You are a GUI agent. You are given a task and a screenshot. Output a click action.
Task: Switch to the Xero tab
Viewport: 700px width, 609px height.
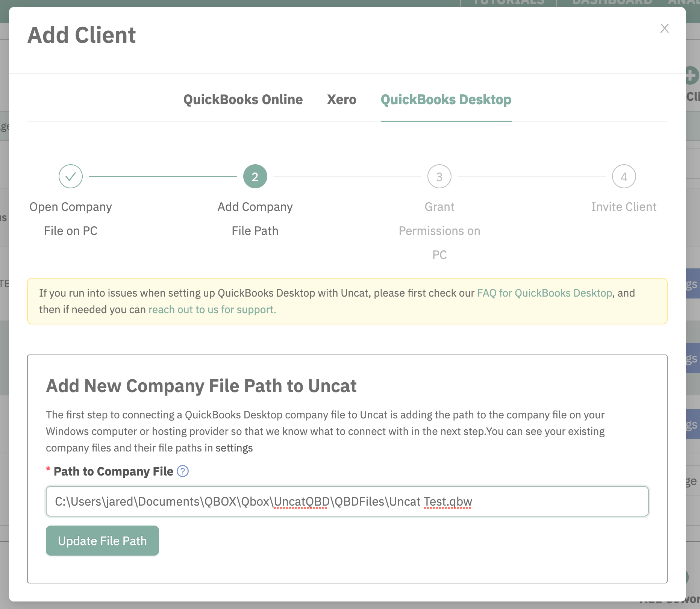click(342, 100)
